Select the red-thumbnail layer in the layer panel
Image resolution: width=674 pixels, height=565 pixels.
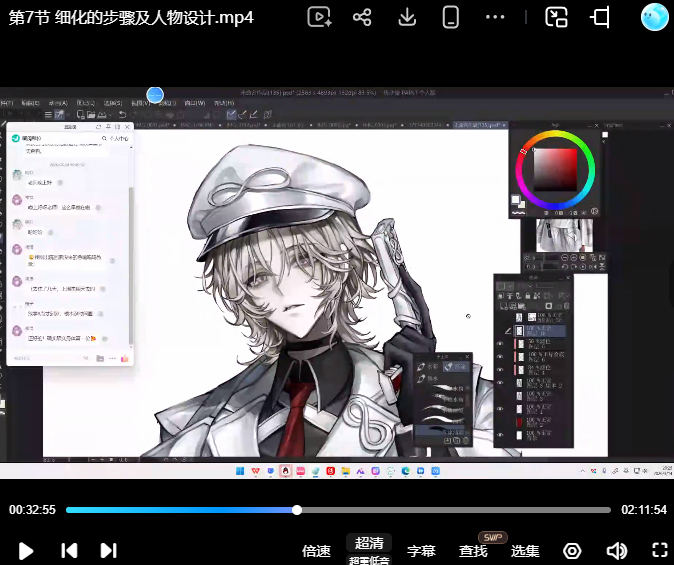tap(540, 421)
